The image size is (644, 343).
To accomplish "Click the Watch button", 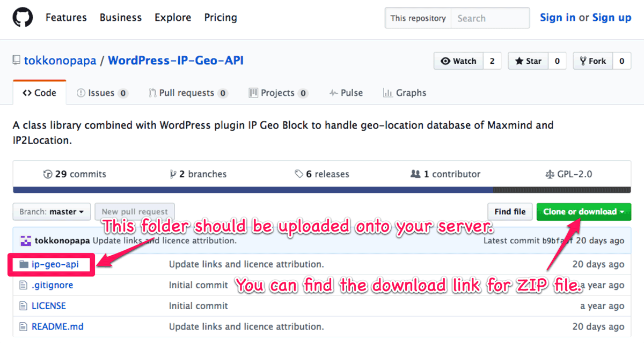I will coord(459,61).
